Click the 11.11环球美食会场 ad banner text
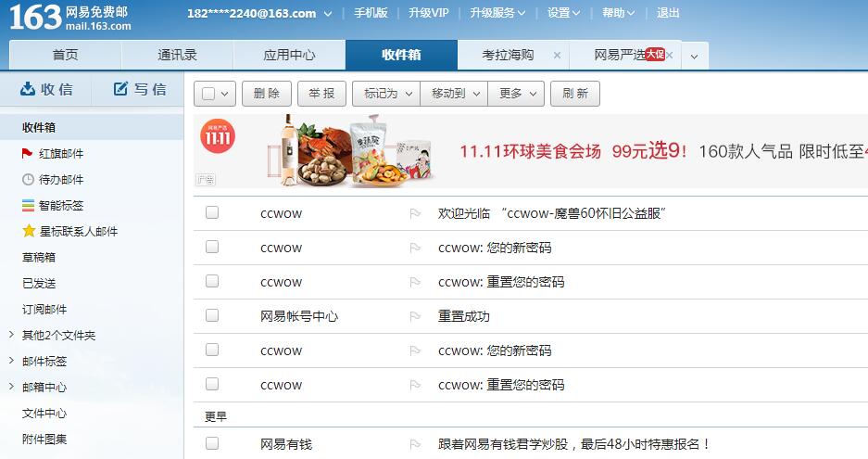Viewport: 868px width, 459px height. pos(530,151)
